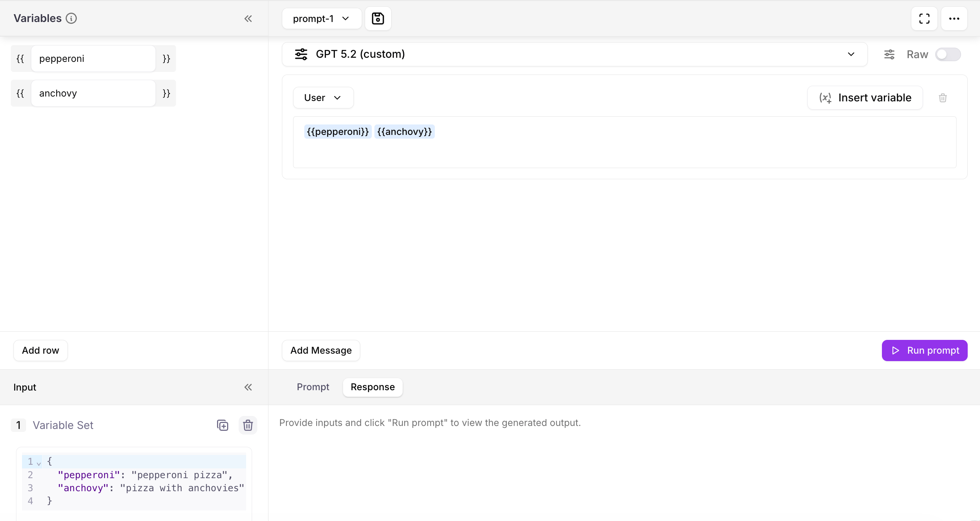Switch to the Response tab

click(x=373, y=387)
